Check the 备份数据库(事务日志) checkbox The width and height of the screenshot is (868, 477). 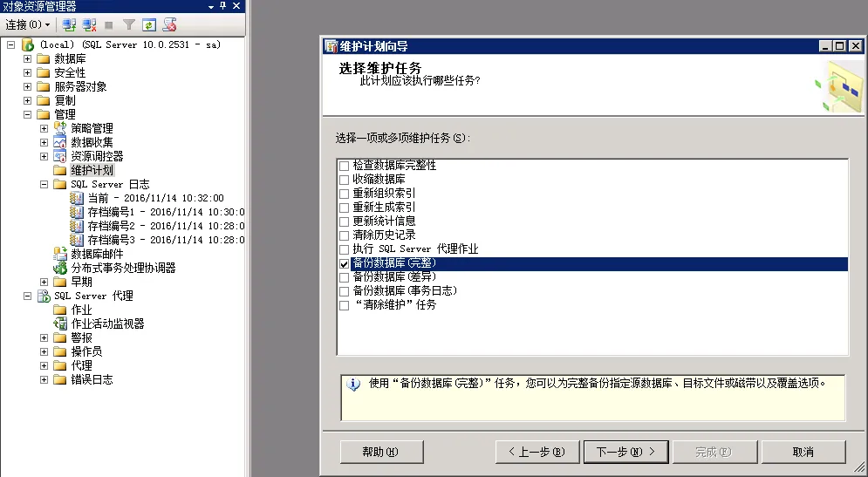pyautogui.click(x=345, y=291)
